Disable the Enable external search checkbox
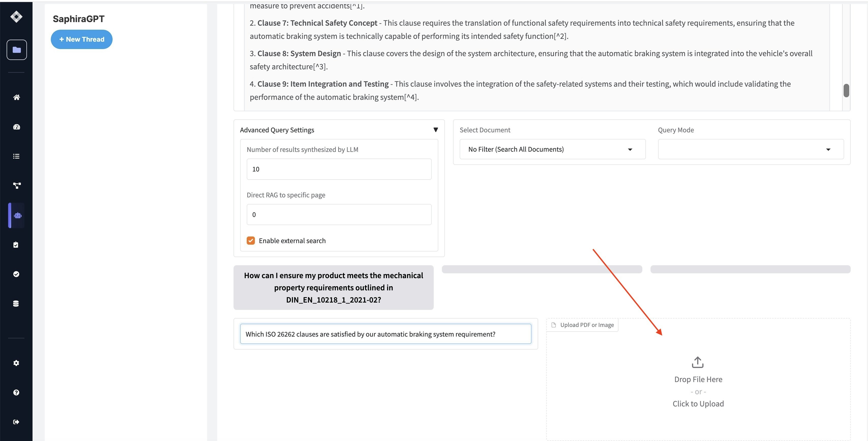Screen dimensions: 868x441 point(251,241)
